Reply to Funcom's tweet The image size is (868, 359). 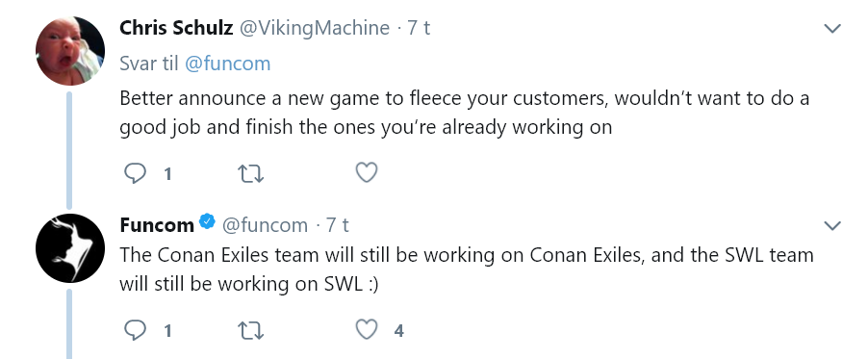135,330
